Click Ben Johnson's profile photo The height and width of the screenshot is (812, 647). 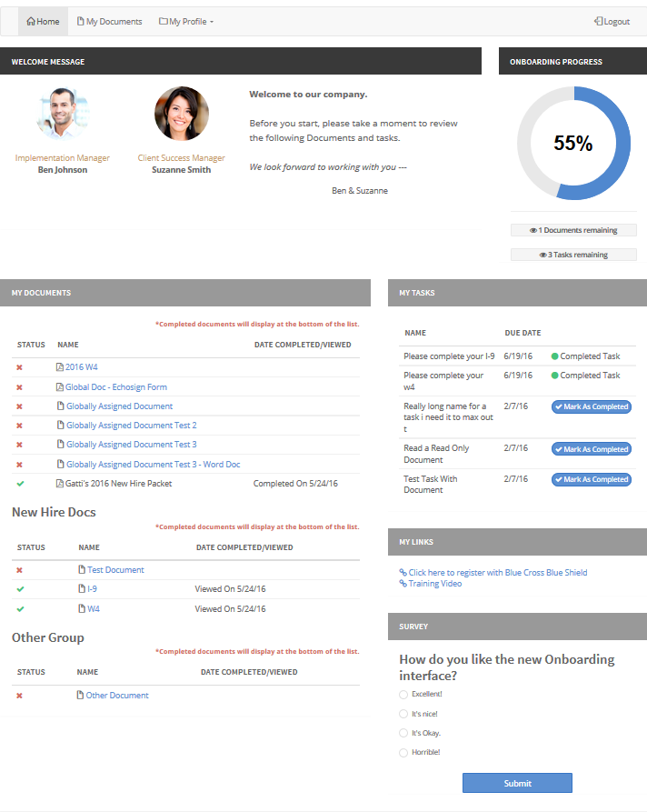coord(63,114)
